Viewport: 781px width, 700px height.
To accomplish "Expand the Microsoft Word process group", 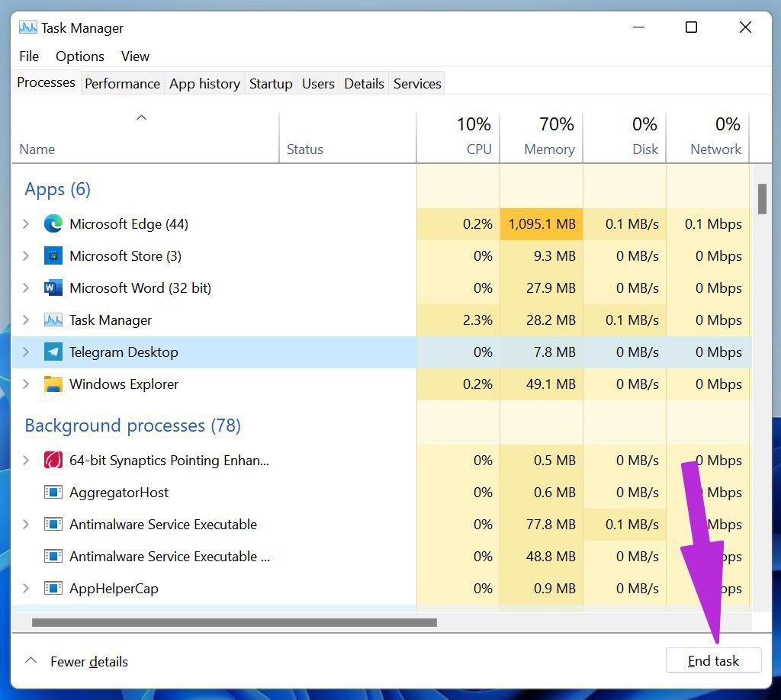I will [x=26, y=287].
